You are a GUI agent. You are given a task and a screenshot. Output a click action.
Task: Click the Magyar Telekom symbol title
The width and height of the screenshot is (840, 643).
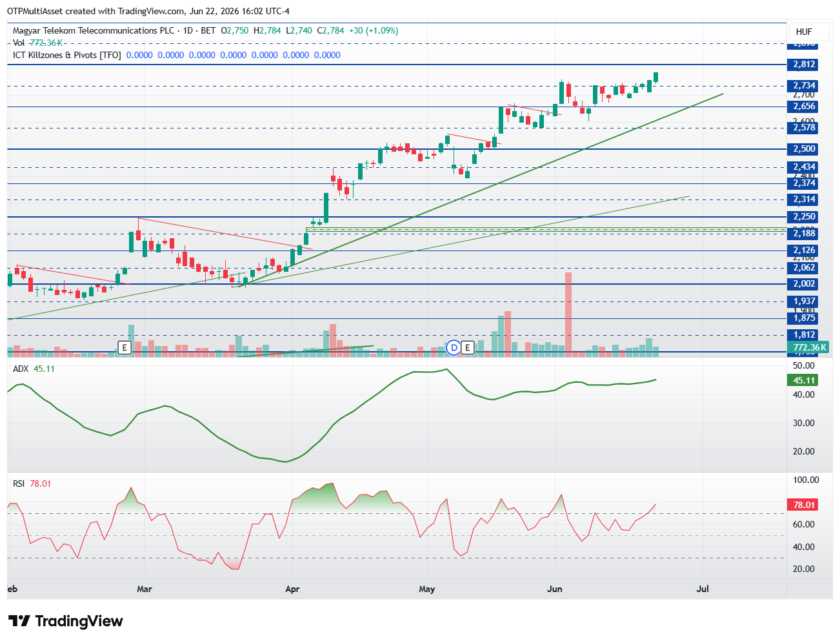point(94,30)
